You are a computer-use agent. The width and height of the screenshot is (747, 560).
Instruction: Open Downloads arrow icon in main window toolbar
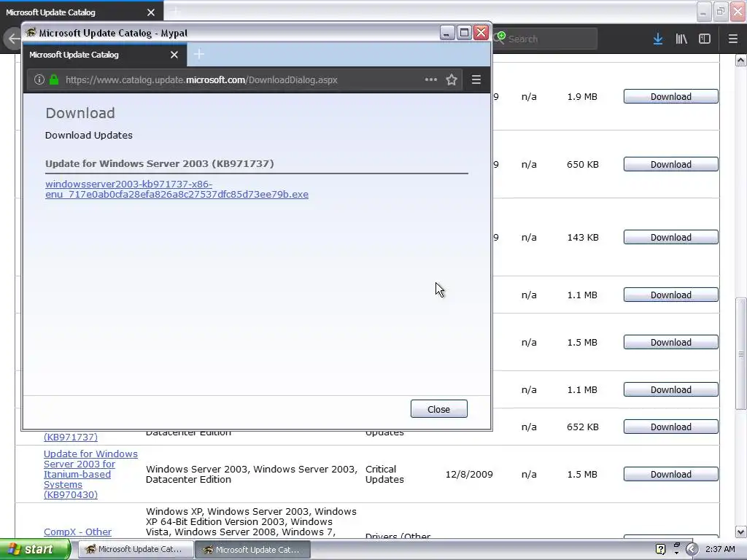[x=658, y=39]
